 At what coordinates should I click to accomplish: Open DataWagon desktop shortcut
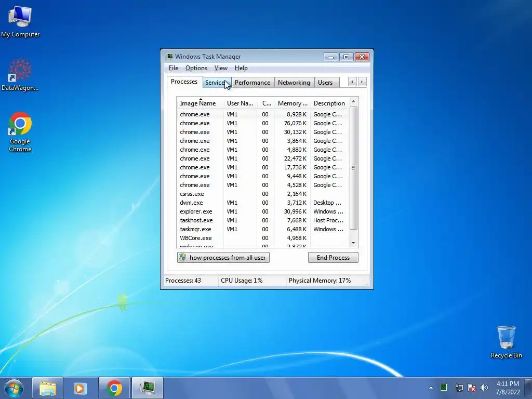(x=20, y=75)
